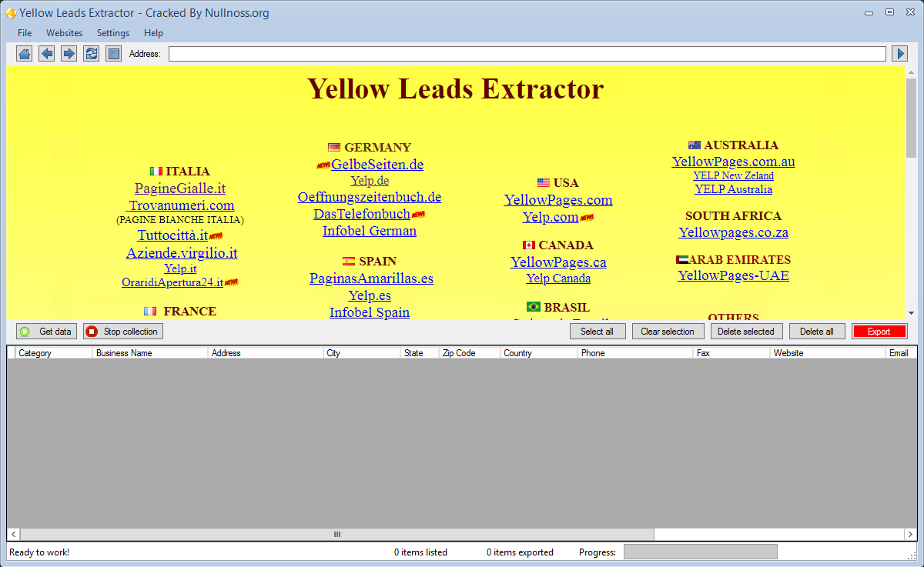Open the Trovanumeri.com link
This screenshot has height=567, width=924.
(180, 205)
